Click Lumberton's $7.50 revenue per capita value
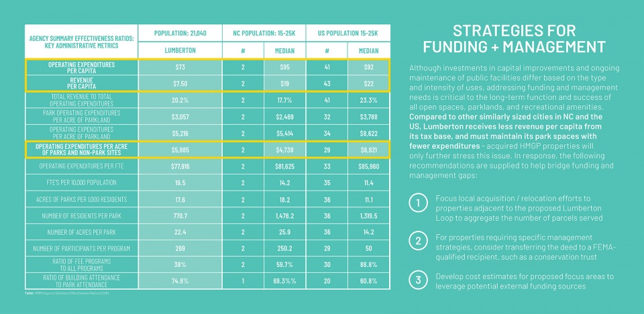Image resolution: width=644 pixels, height=314 pixels. point(180,83)
